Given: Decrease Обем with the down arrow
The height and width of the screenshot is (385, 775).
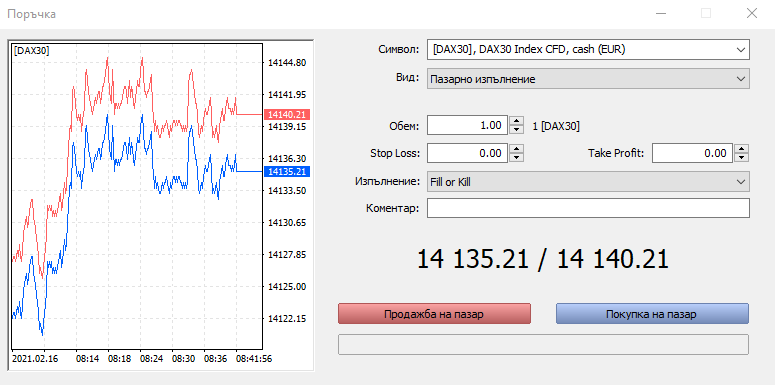Looking at the screenshot, I should point(516,129).
